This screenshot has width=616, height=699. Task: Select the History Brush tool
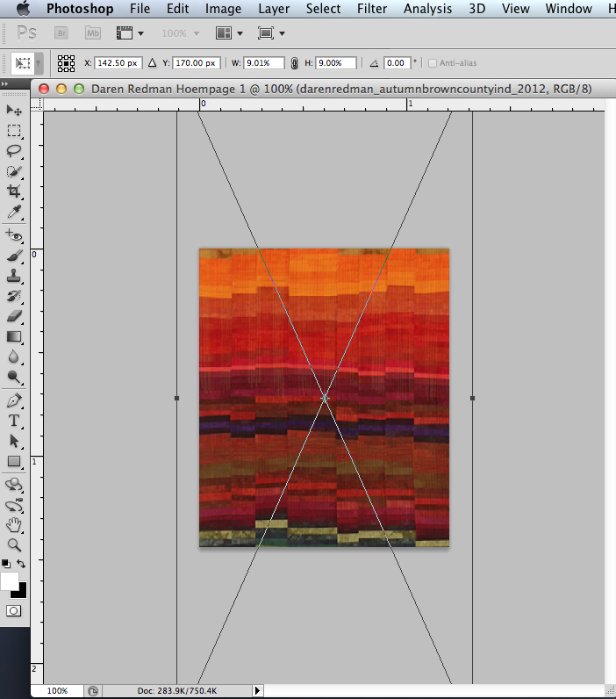coord(14,296)
